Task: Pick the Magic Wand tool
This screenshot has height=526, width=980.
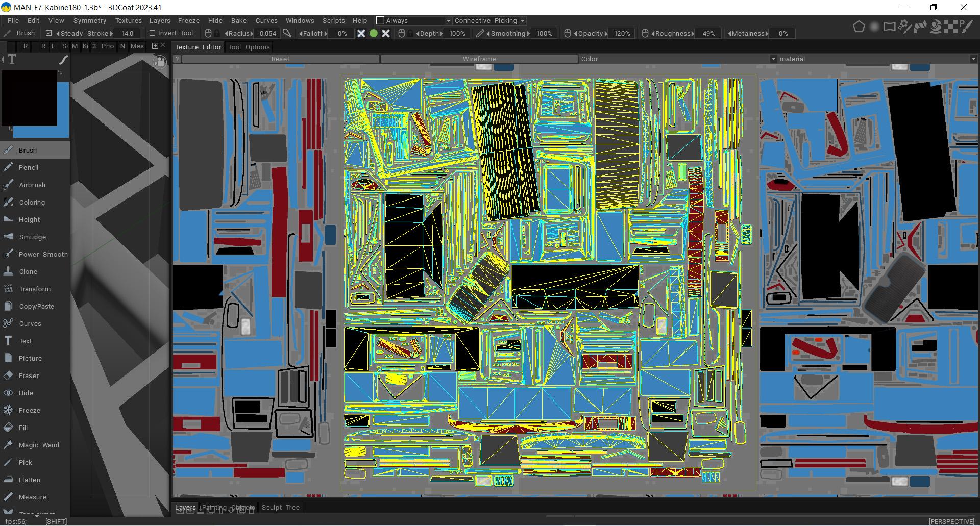Action: coord(38,445)
